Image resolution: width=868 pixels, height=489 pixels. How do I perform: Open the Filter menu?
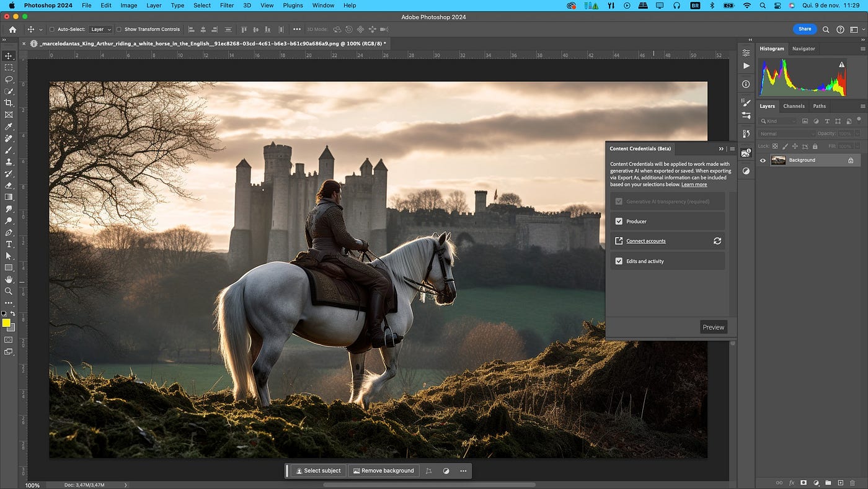coord(227,5)
